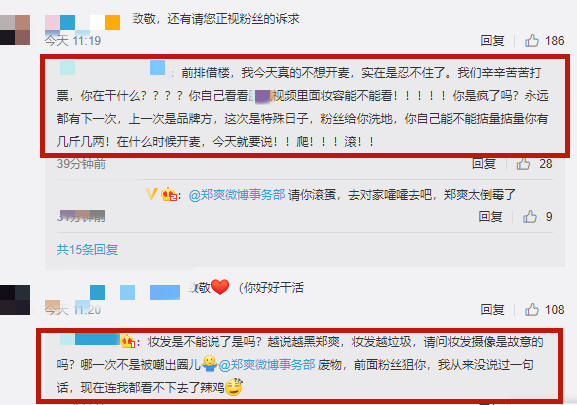Reply to the 请你滚蛋 comment
The image size is (577, 405).
(x=490, y=217)
